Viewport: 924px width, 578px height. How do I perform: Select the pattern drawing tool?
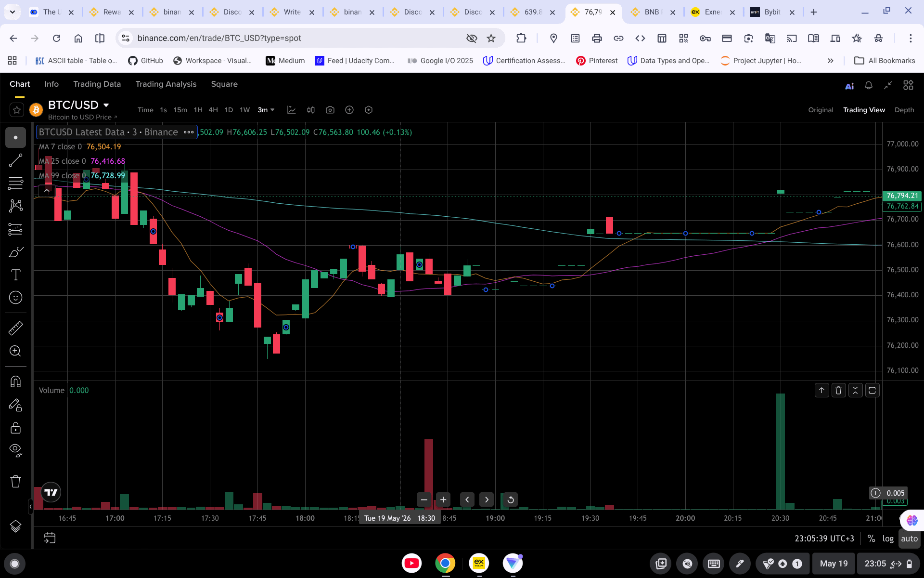[15, 206]
